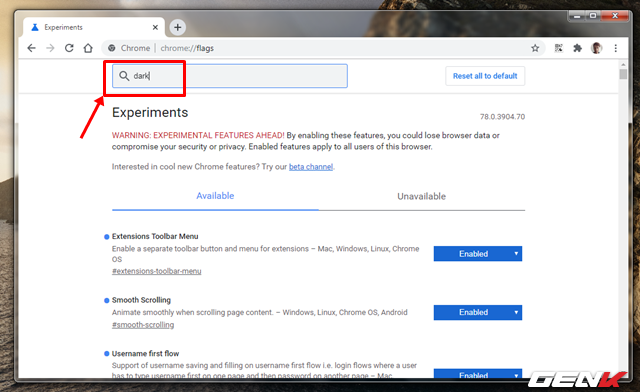
Task: Click the Experiments page heading
Action: [150, 113]
